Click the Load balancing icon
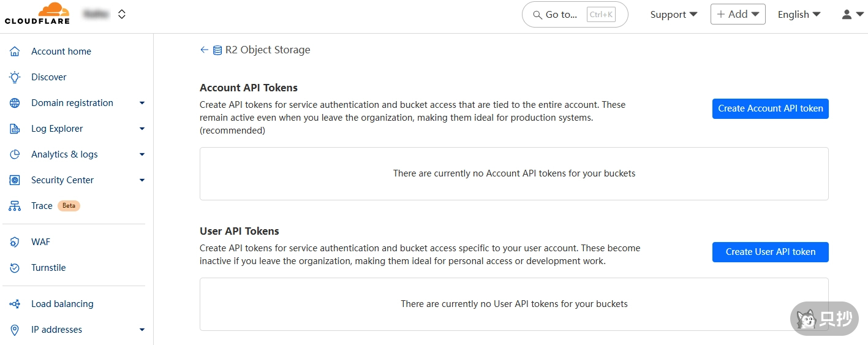 pos(15,304)
